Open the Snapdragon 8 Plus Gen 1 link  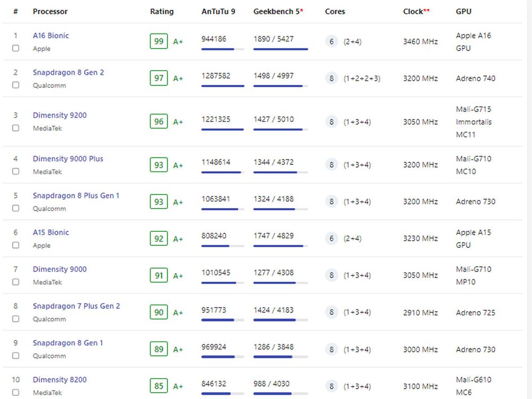pos(76,196)
